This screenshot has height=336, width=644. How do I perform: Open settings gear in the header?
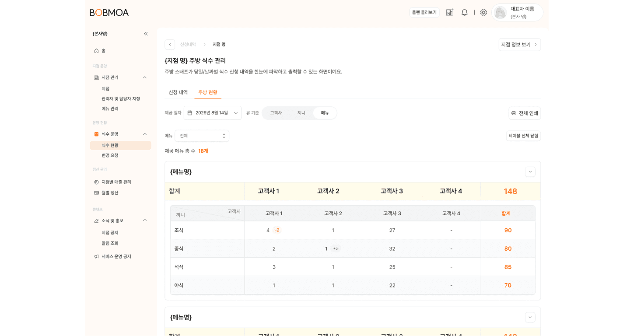pos(483,12)
